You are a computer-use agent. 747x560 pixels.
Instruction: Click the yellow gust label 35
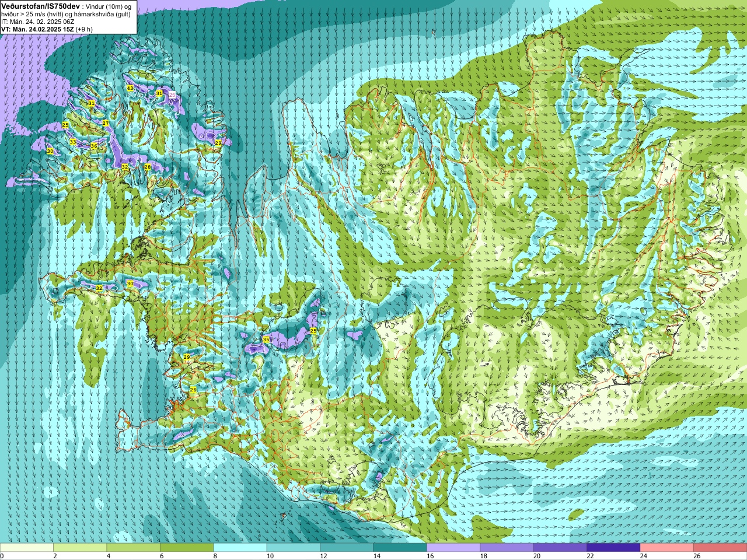(266, 339)
